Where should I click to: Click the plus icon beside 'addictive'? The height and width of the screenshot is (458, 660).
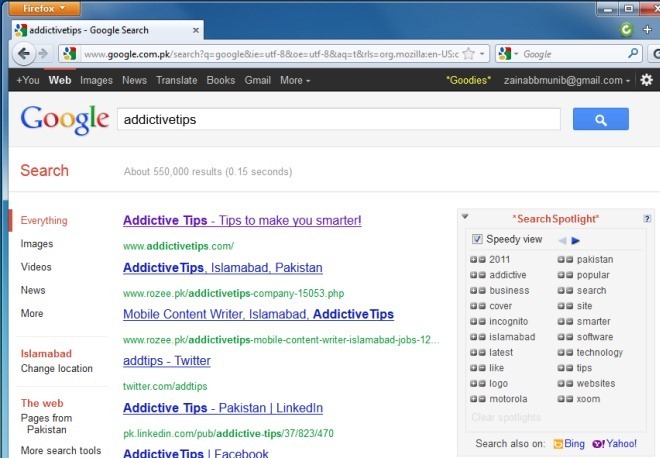tap(474, 275)
